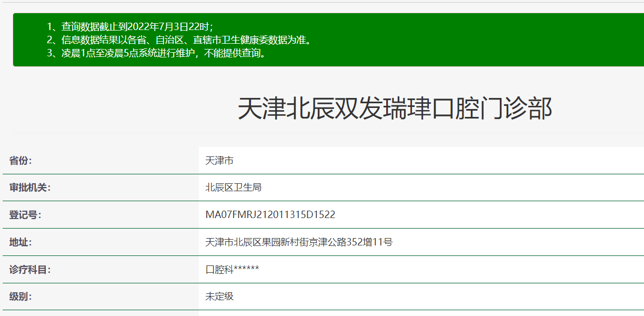
Task: Select address 天津市北辰区果园新村街京津公路352增11号
Action: coord(299,242)
